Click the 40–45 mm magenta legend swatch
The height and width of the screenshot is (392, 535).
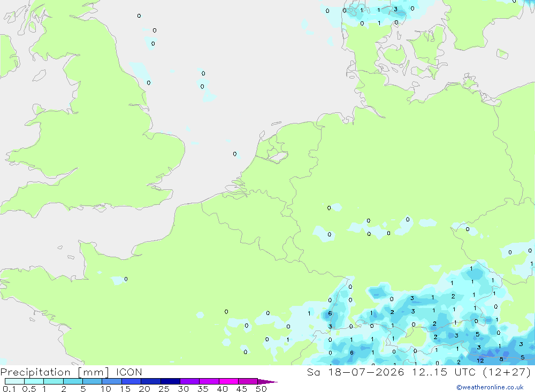228,381
